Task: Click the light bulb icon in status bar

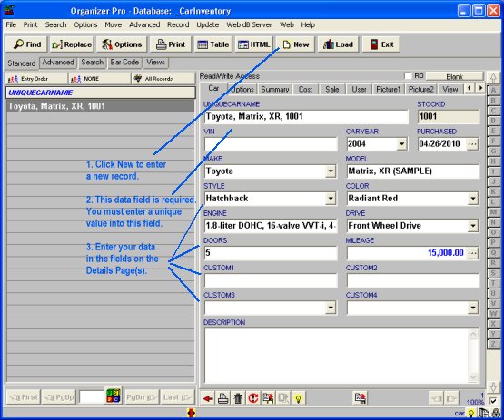Action: (x=471, y=414)
